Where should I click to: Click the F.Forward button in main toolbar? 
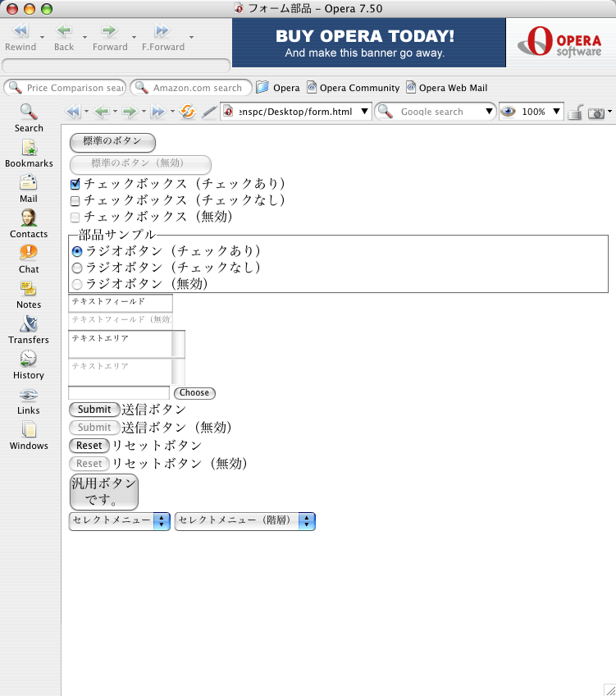[x=162, y=37]
